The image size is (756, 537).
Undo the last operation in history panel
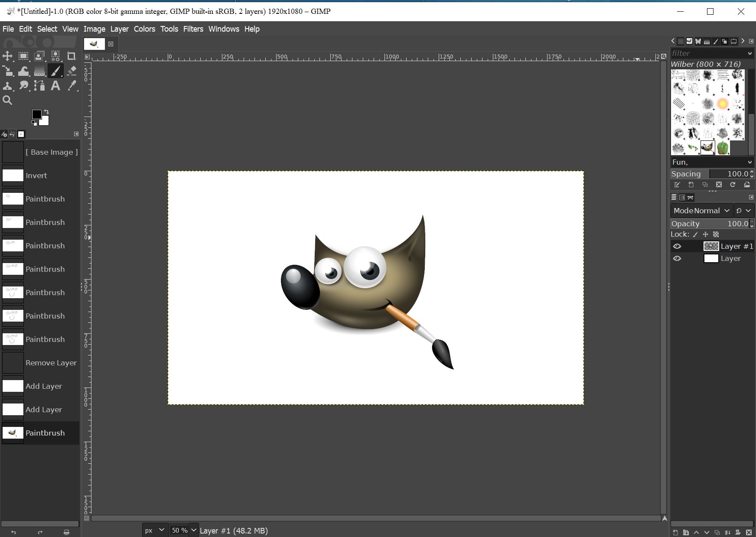13,532
